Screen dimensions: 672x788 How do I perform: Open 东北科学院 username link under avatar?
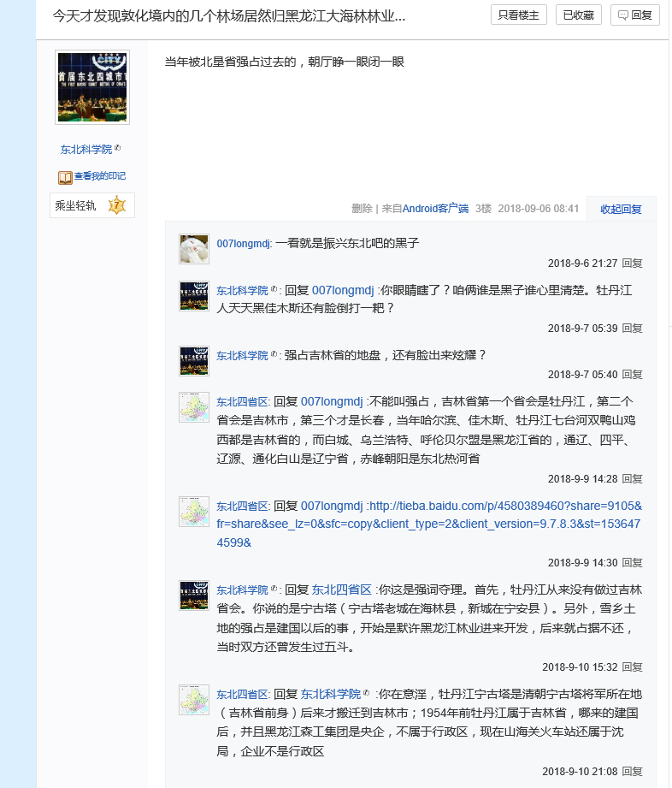coord(85,149)
